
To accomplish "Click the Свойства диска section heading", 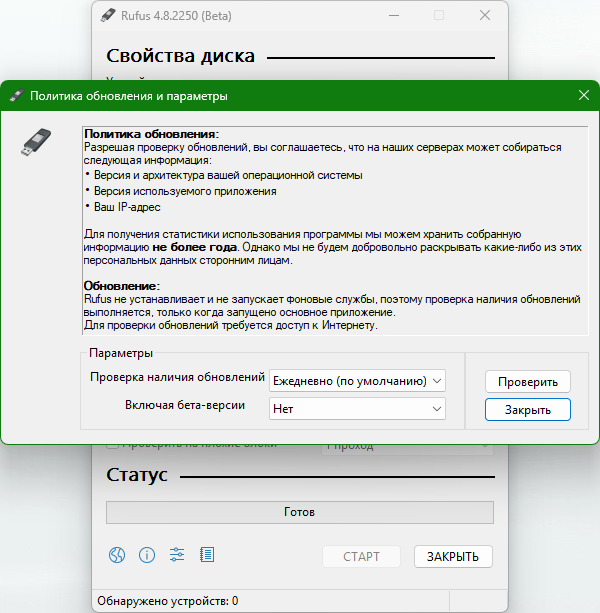I will (x=181, y=56).
